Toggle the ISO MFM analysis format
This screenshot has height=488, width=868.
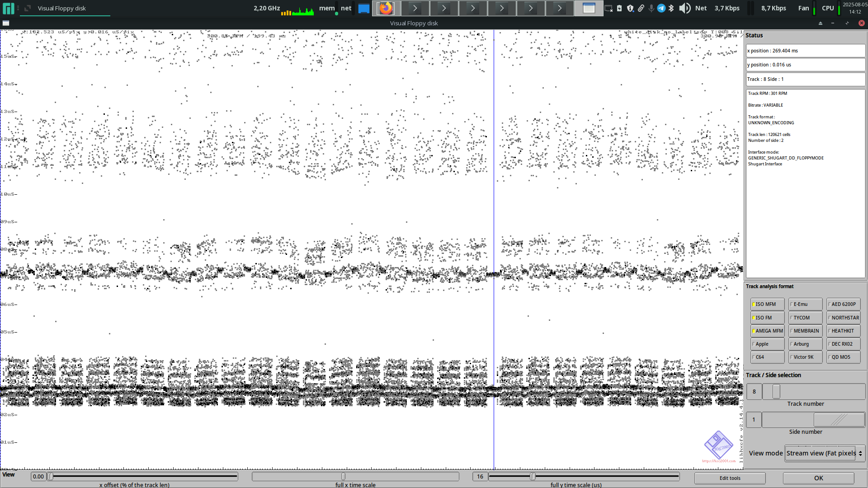pyautogui.click(x=767, y=305)
